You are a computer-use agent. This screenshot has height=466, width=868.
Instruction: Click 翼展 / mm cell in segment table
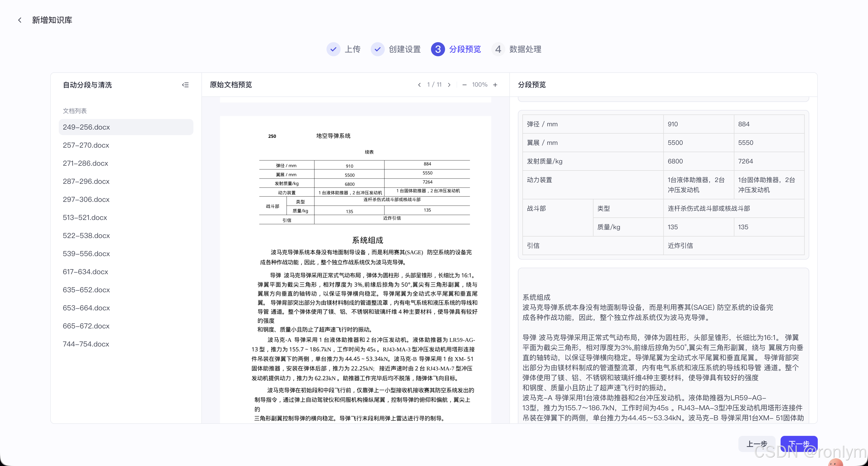point(593,143)
